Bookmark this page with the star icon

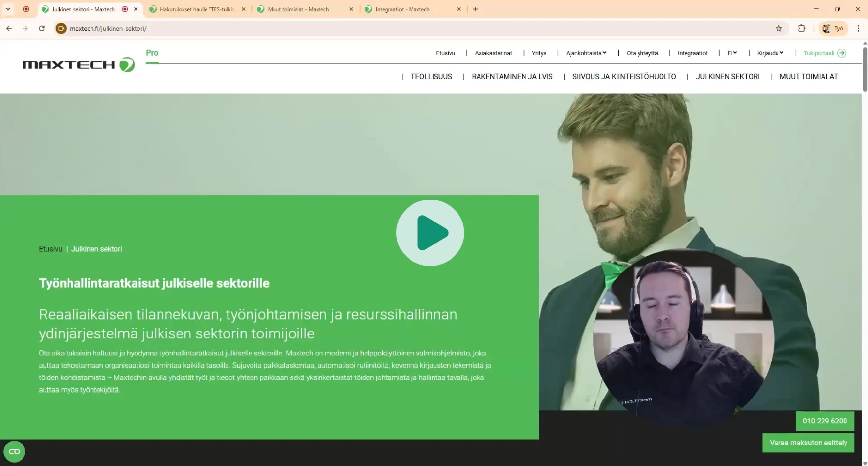click(x=778, y=28)
